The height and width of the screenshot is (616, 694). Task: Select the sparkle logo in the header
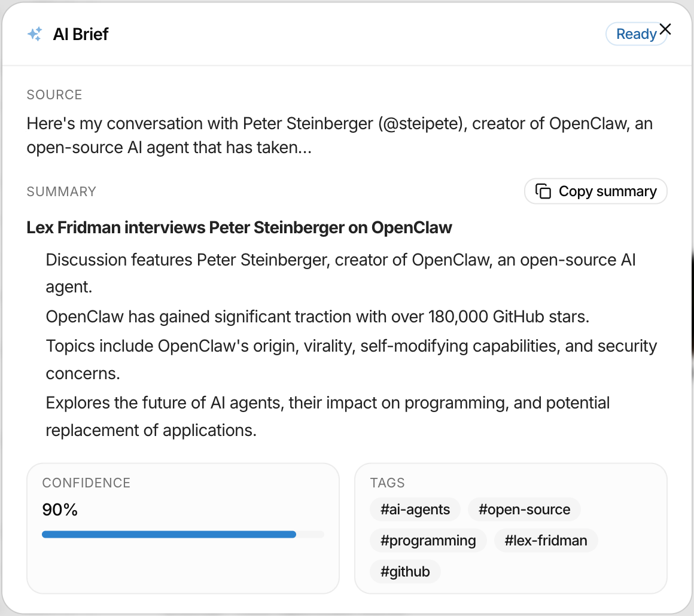[35, 34]
